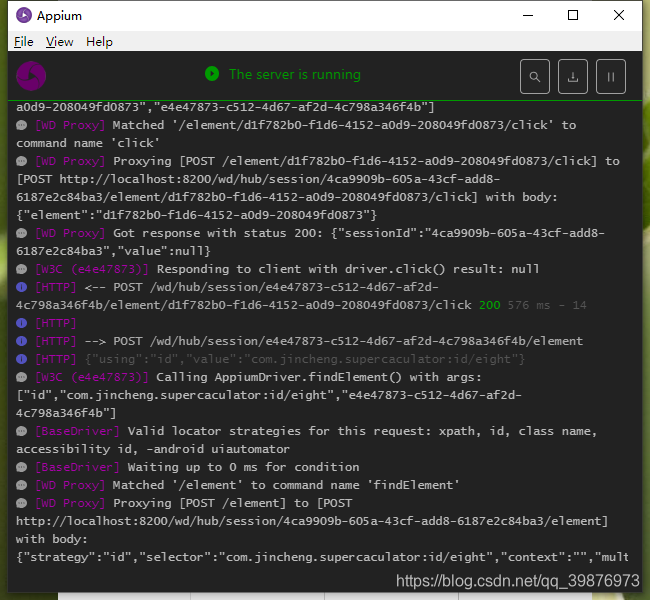Viewport: 650px width, 600px height.
Task: Click the search logs magnifier button
Action: tap(535, 77)
